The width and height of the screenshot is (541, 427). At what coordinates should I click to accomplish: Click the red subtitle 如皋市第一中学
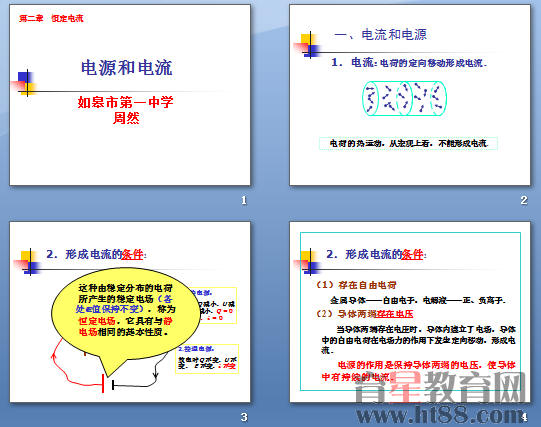[x=126, y=102]
